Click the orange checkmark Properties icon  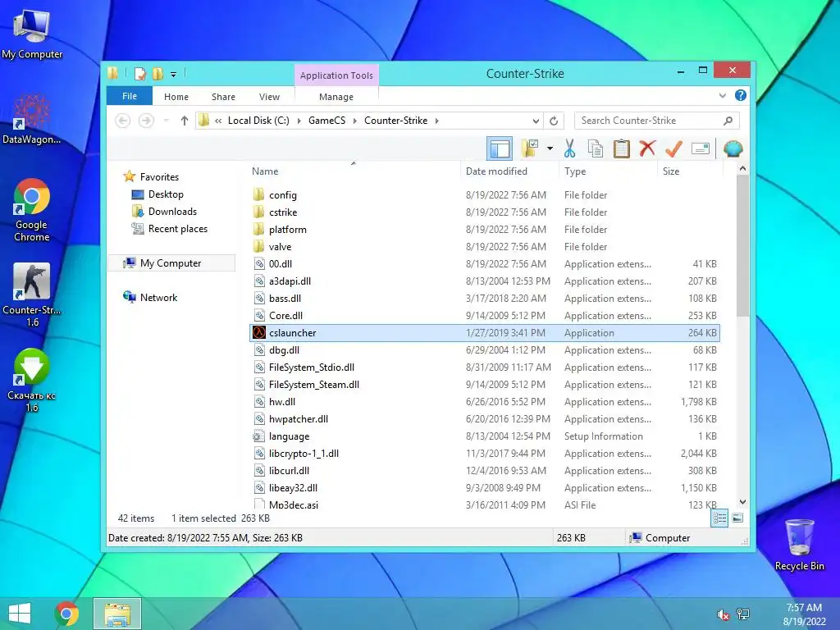(x=673, y=148)
